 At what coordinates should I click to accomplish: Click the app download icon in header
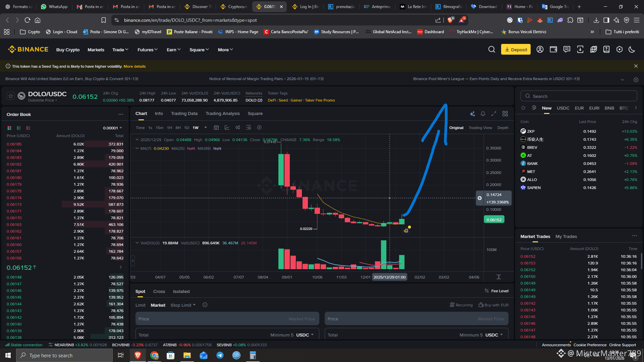pyautogui.click(x=580, y=50)
